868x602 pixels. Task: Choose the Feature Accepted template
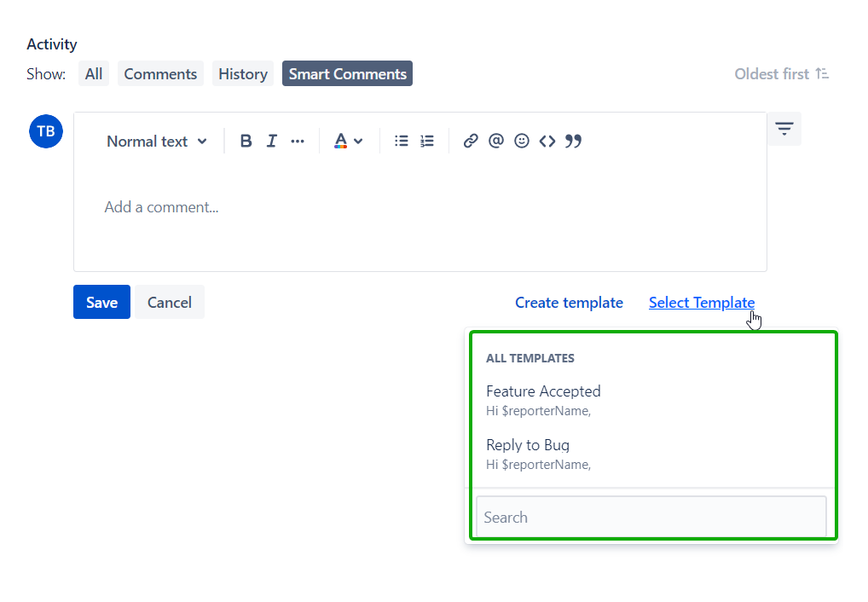(x=543, y=392)
